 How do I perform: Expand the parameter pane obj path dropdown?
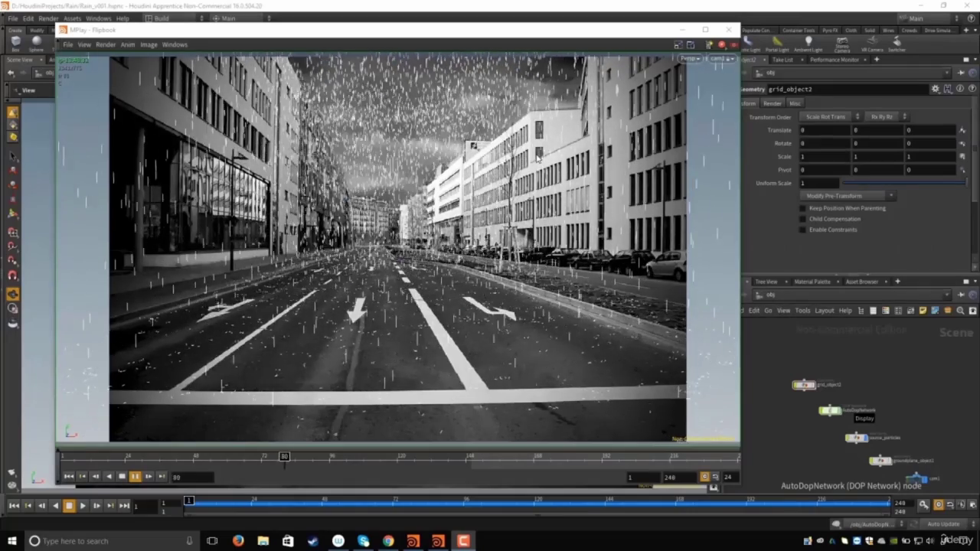[x=947, y=73]
